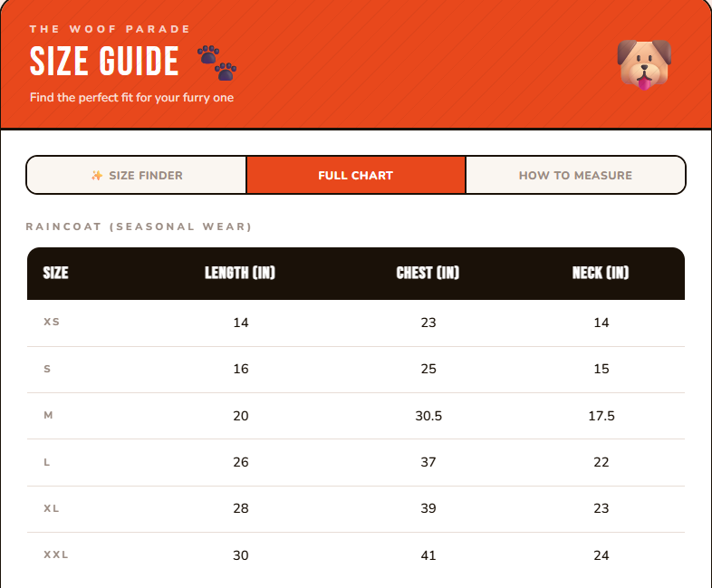Select the M size row label
712x588 pixels.
pyautogui.click(x=48, y=415)
